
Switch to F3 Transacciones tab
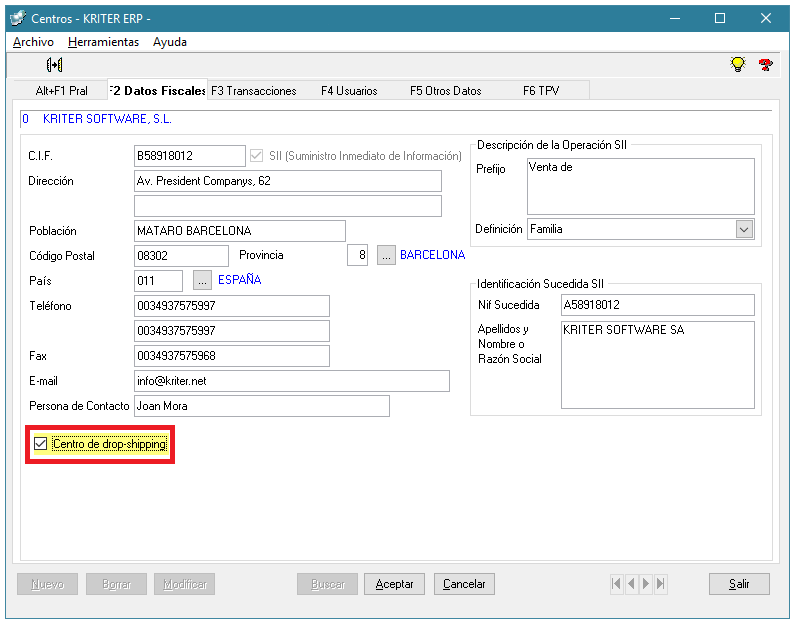tap(254, 91)
